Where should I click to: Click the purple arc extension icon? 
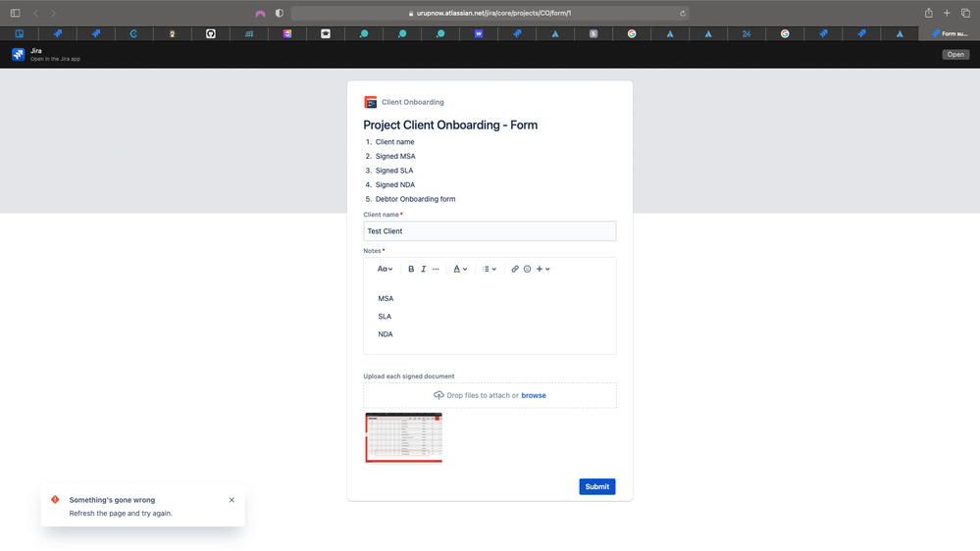click(x=261, y=13)
